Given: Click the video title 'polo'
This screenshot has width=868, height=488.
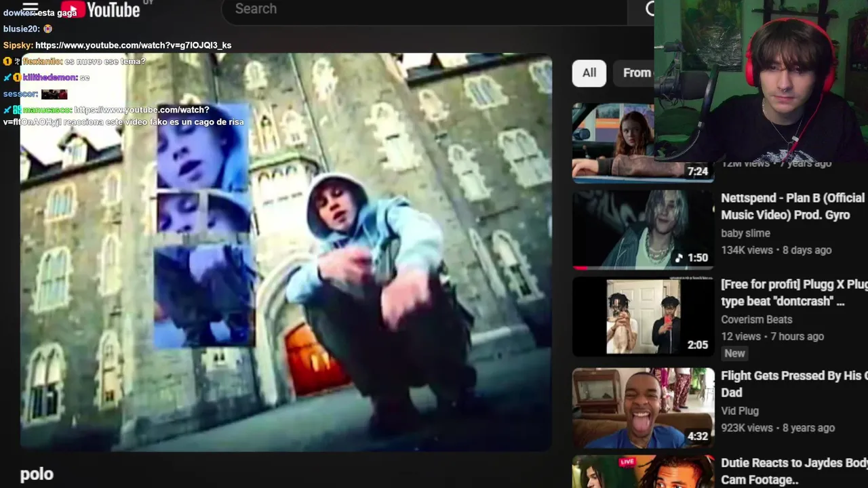Looking at the screenshot, I should coord(37,474).
